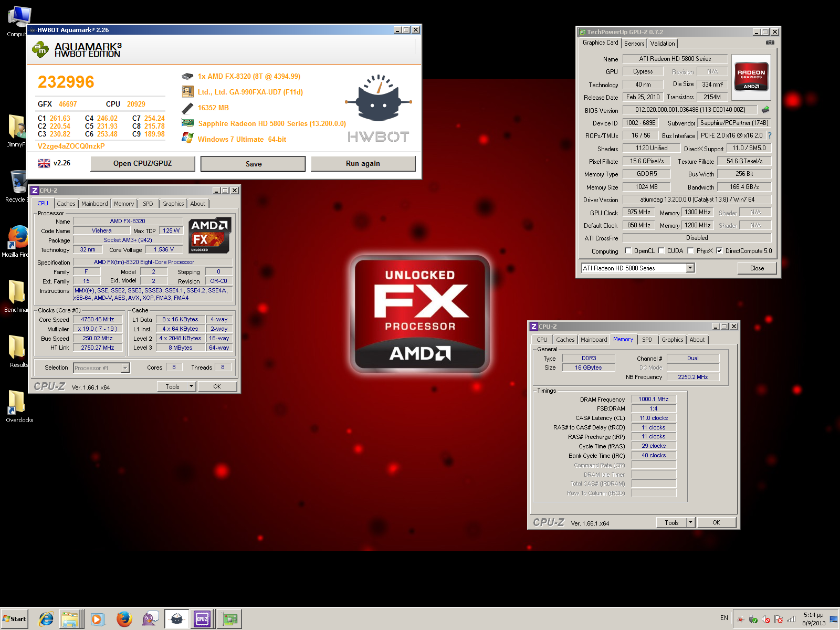Click Show desktop button at taskbar end
Image resolution: width=840 pixels, height=630 pixels.
click(x=834, y=619)
